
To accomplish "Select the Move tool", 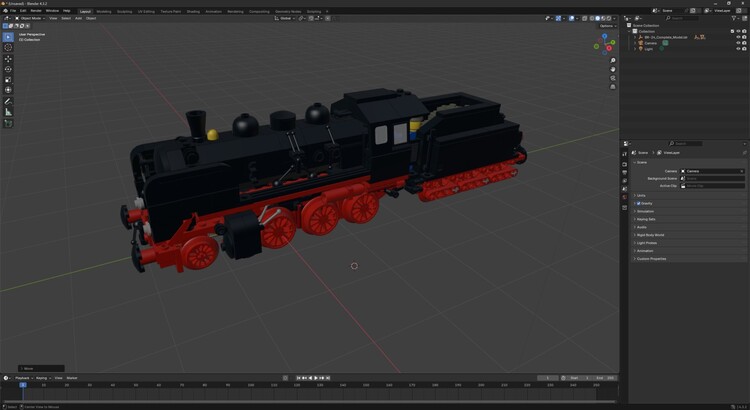I will click(x=8, y=59).
